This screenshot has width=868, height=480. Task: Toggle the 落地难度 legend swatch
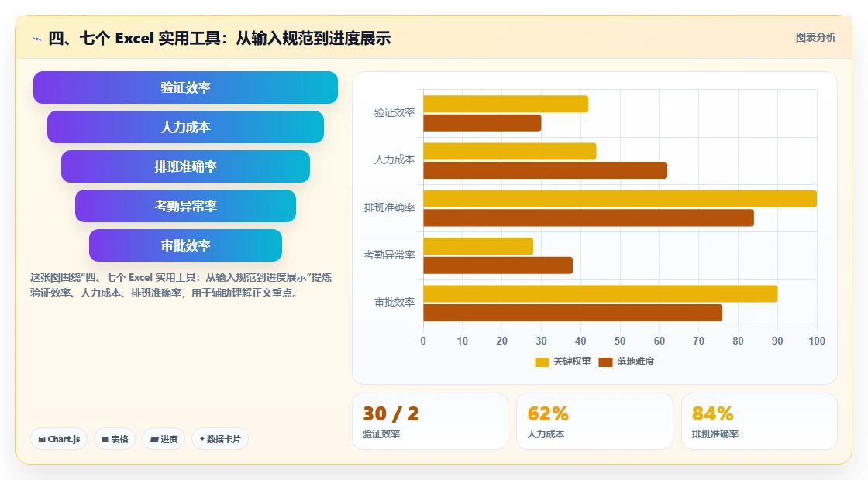(605, 362)
